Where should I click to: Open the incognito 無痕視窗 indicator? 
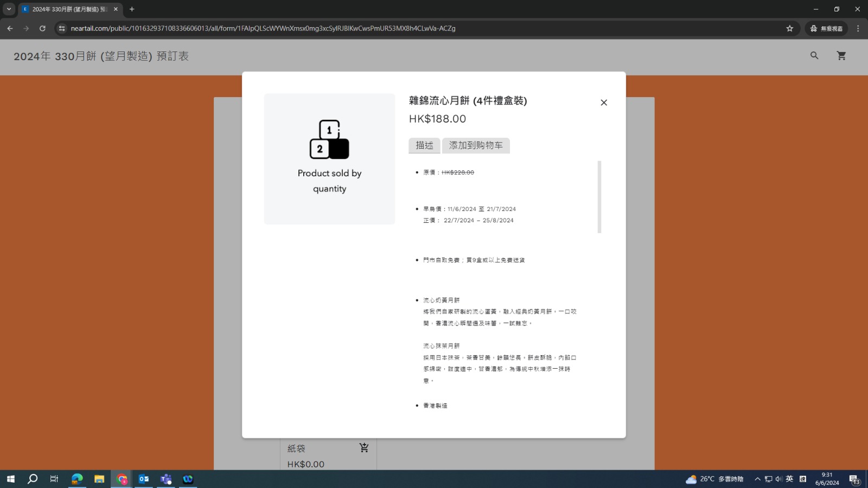826,28
